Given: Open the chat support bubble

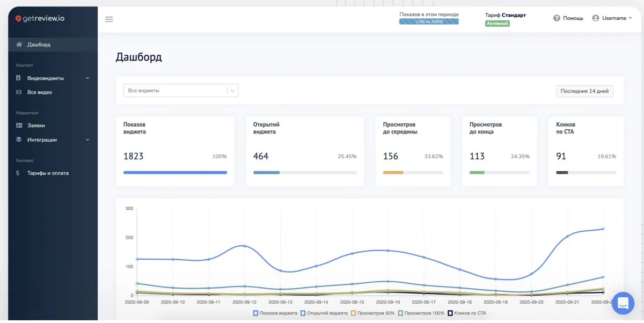Looking at the screenshot, I should point(623,303).
